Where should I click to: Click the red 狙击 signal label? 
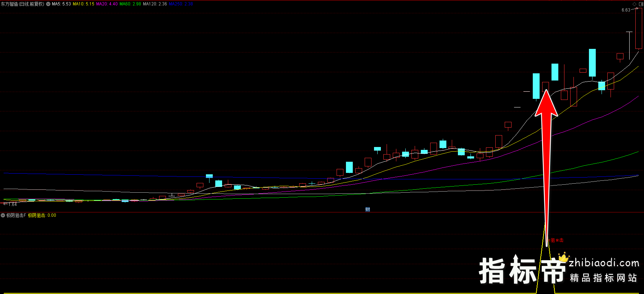click(x=556, y=240)
